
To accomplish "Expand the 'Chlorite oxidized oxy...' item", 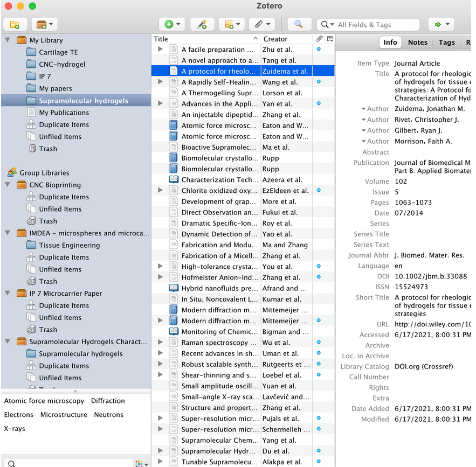I will point(160,191).
